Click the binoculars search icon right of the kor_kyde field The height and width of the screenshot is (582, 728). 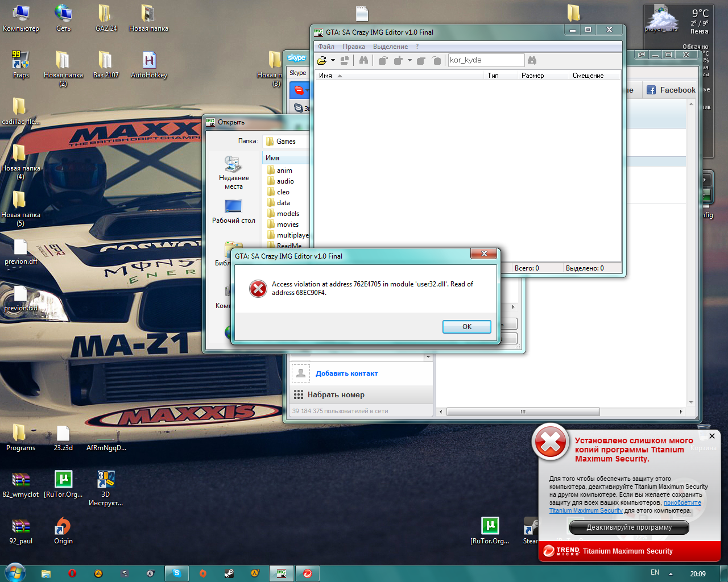532,60
